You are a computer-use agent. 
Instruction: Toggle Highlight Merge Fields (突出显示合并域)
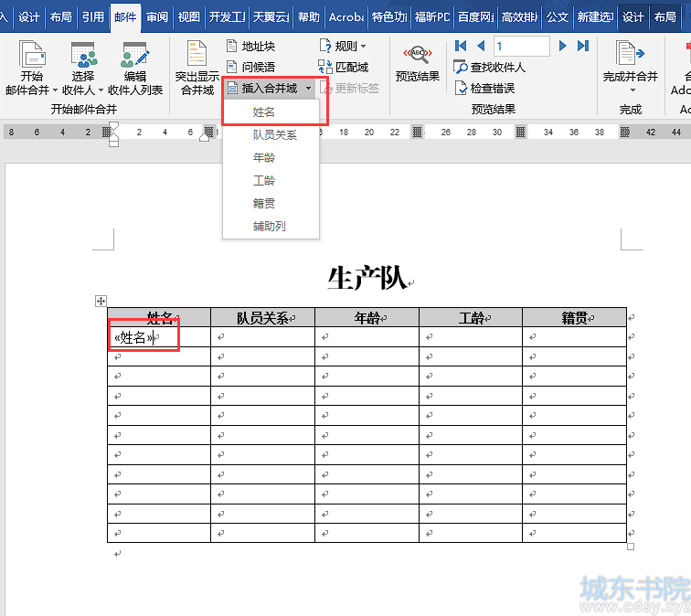click(197, 69)
